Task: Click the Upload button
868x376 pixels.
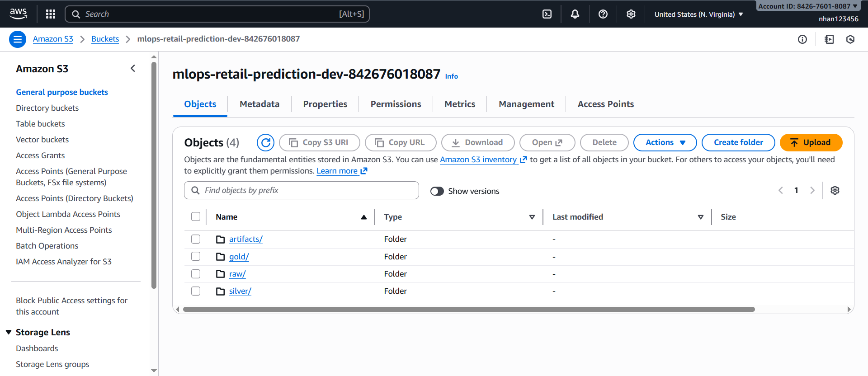Action: coord(811,142)
